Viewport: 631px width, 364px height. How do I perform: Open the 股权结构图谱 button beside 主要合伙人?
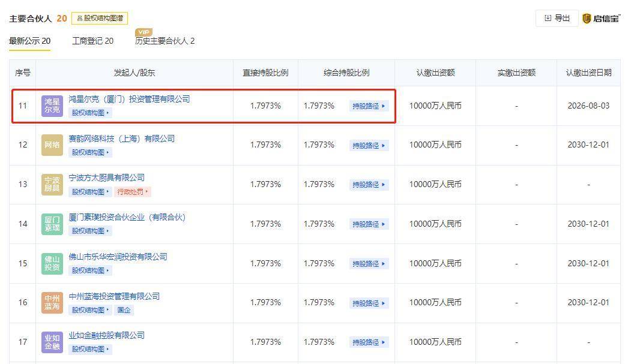pos(100,18)
